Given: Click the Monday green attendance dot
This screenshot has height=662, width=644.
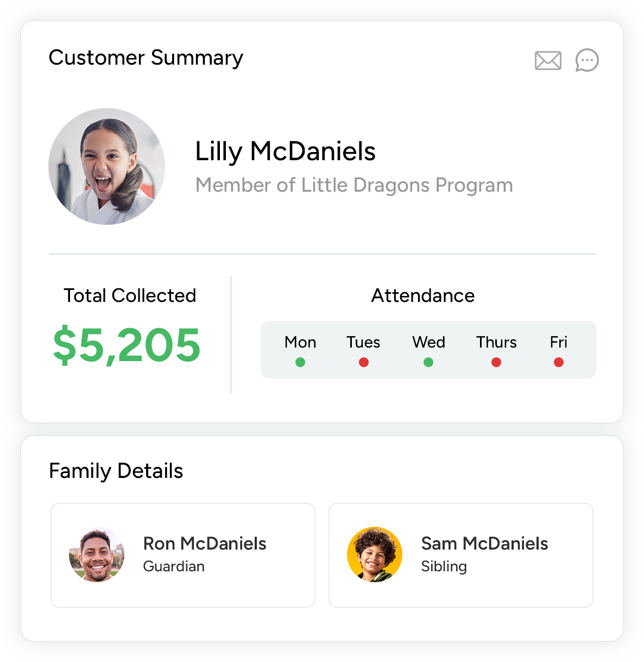Looking at the screenshot, I should coord(300,362).
